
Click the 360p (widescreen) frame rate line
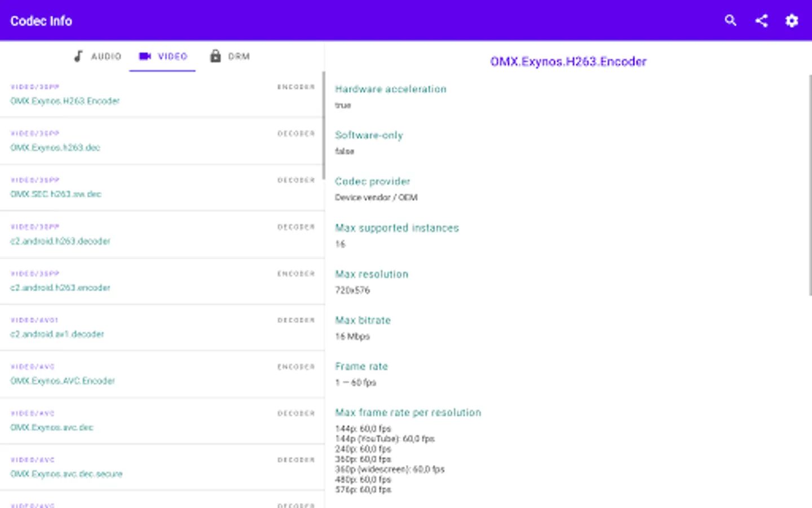coord(390,469)
